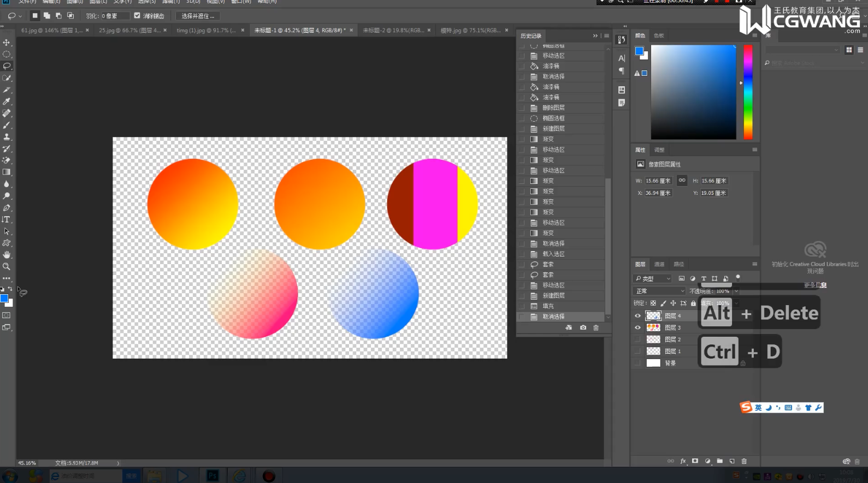Screen dimensions: 868x483
Task: Pick a color in the color field
Action: click(x=693, y=92)
